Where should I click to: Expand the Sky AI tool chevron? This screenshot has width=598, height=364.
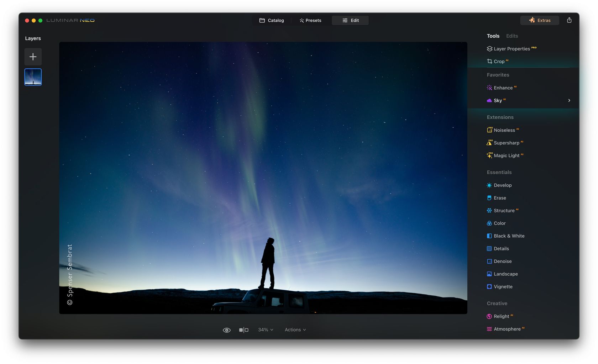(x=569, y=101)
